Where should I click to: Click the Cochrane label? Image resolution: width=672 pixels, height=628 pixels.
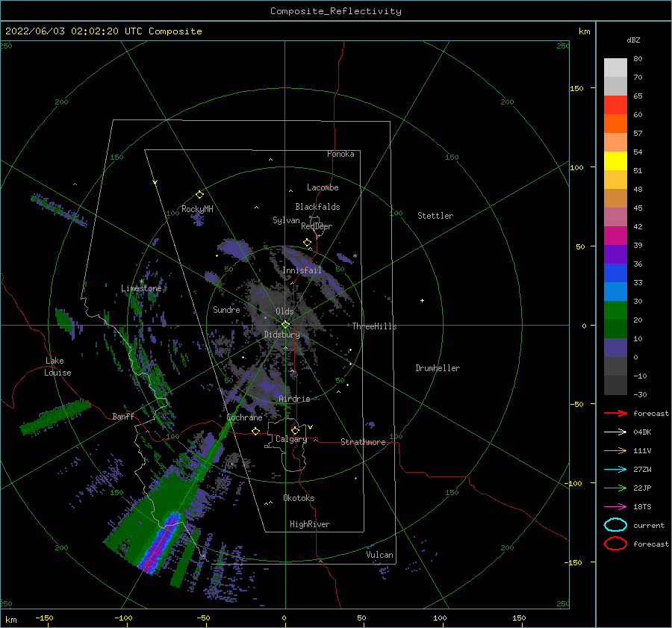click(x=244, y=417)
